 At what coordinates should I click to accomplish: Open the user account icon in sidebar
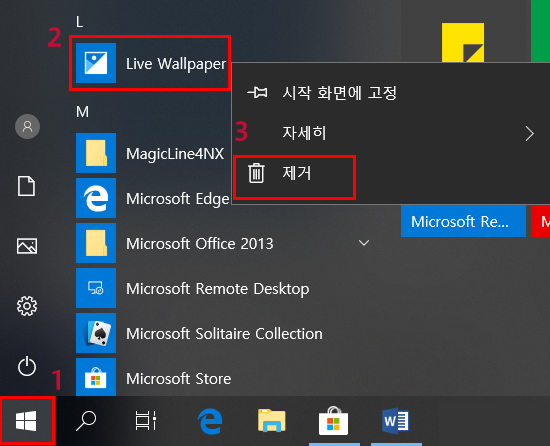click(27, 126)
